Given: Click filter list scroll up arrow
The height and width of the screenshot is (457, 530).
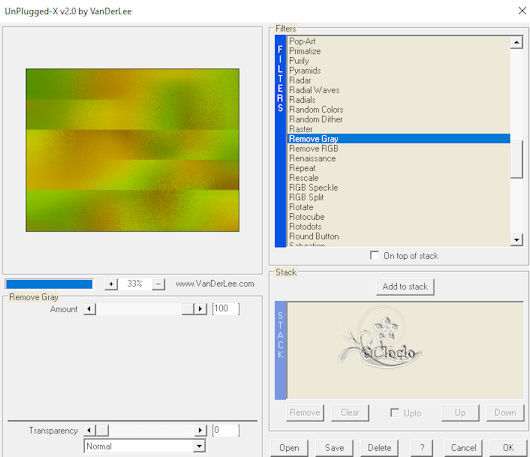Looking at the screenshot, I should click(516, 42).
